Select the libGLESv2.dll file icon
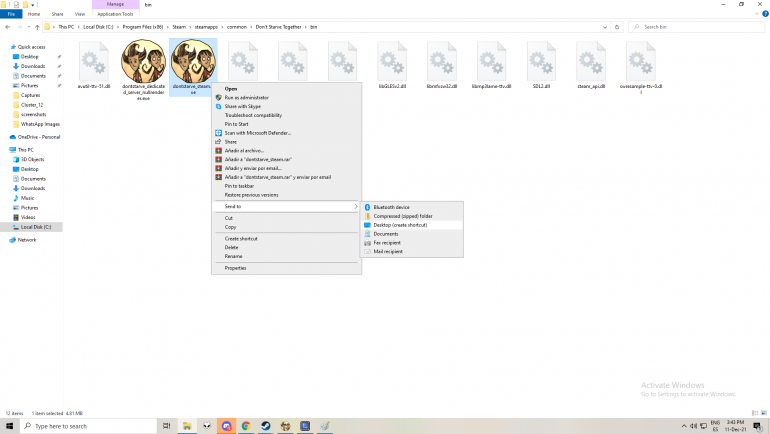Viewport: 770px width, 434px height. tap(392, 62)
